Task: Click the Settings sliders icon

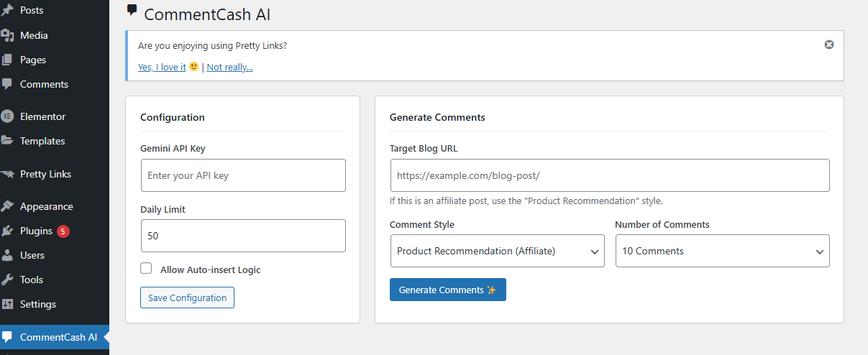Action: [x=7, y=304]
